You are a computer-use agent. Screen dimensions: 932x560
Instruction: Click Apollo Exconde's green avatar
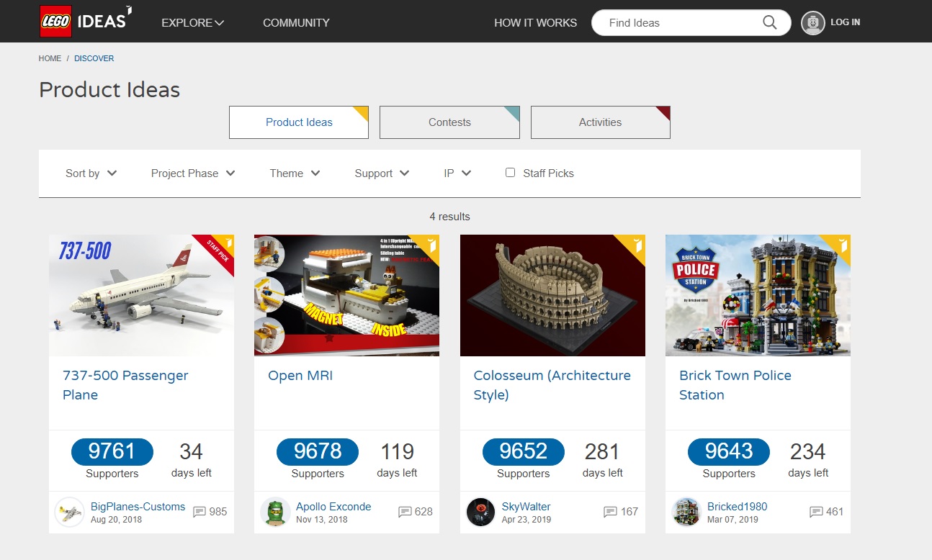[275, 512]
